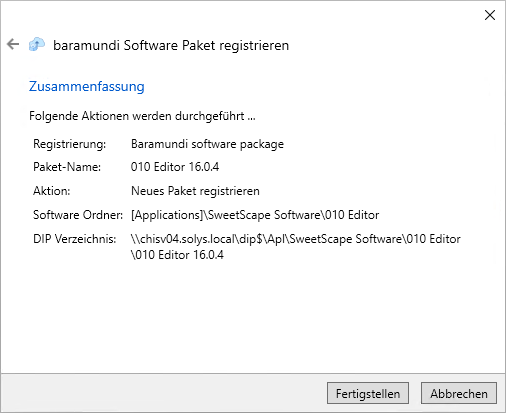Click the Aktion label
The height and width of the screenshot is (413, 506).
[x=52, y=191]
